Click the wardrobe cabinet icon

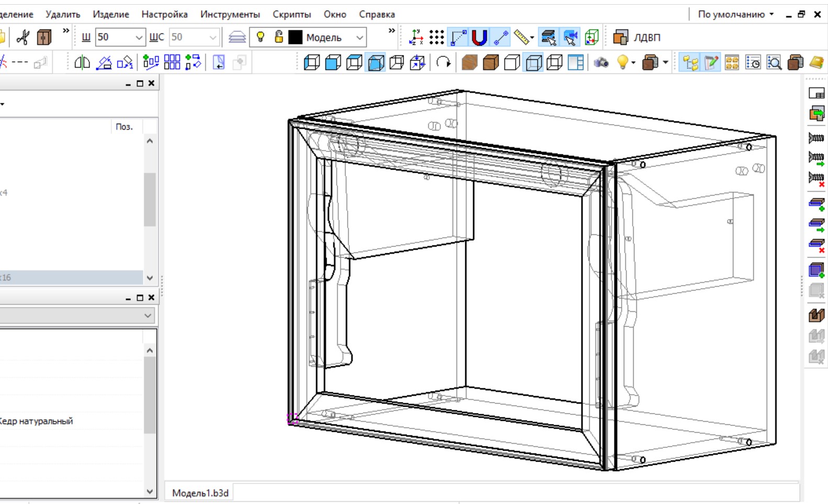[x=44, y=37]
